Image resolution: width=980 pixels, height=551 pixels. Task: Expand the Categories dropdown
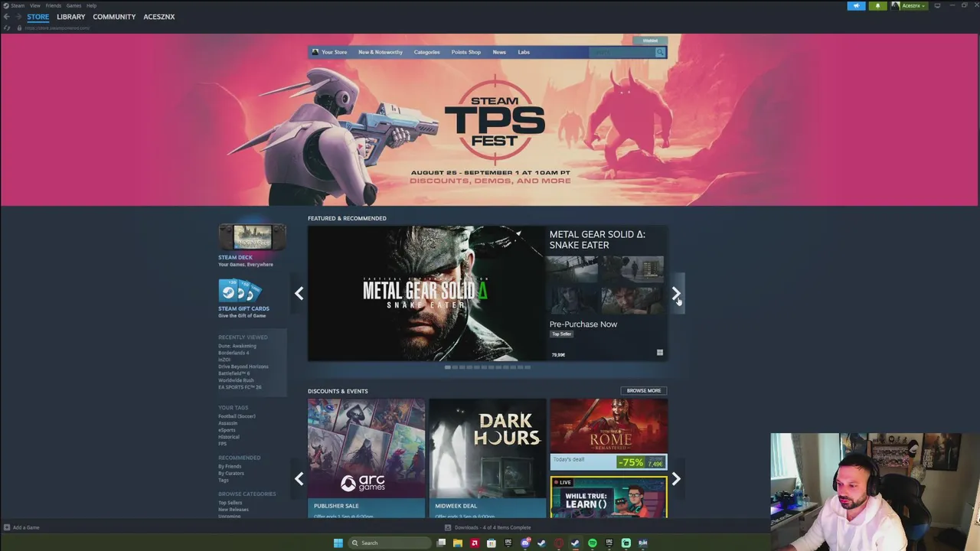click(x=426, y=52)
